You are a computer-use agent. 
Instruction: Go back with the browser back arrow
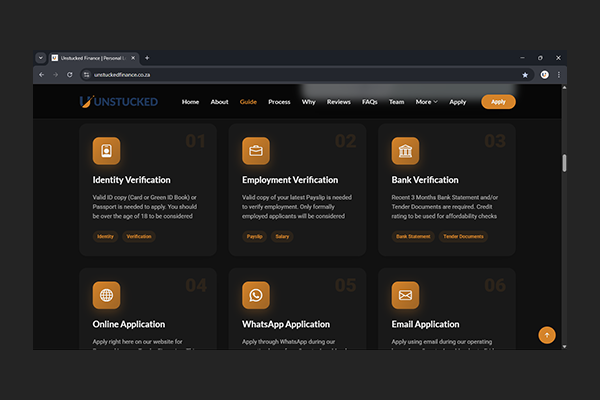pos(42,75)
